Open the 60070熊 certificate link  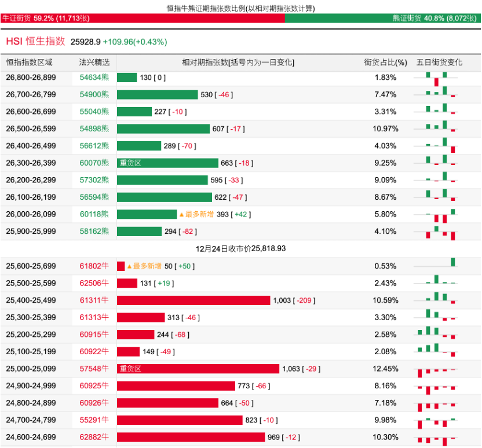click(x=94, y=163)
